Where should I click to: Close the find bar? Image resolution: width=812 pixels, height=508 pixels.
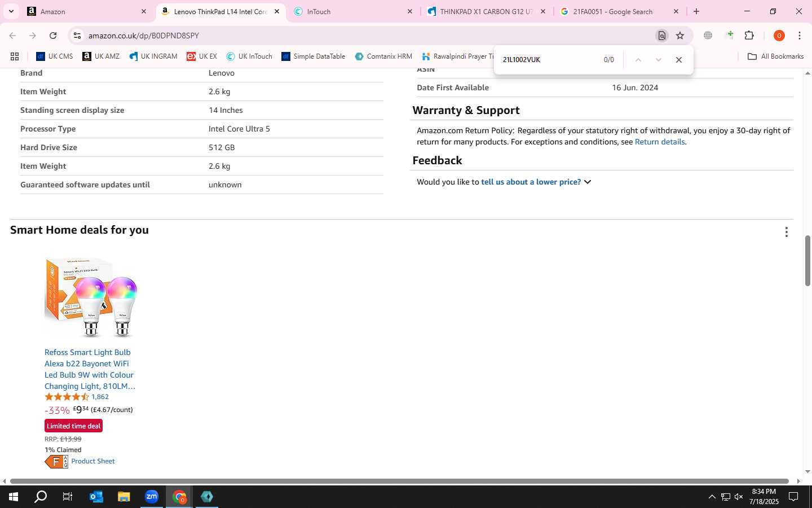coord(679,60)
